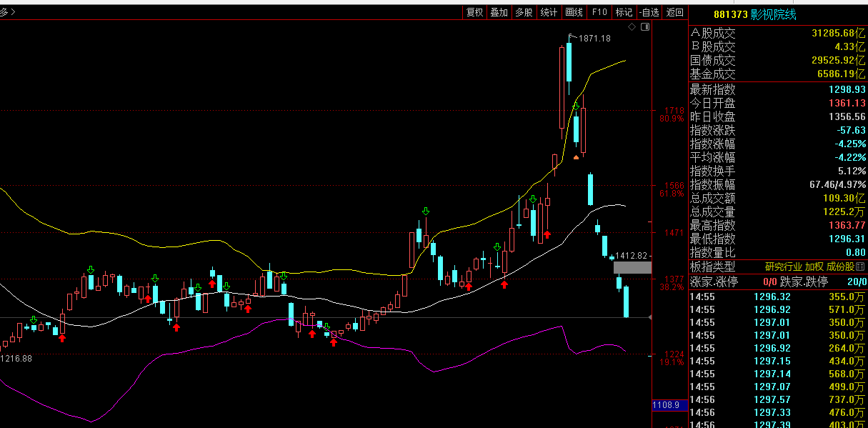The image size is (868, 428).
Task: Remove from watchlist via -自选
Action: pos(649,12)
